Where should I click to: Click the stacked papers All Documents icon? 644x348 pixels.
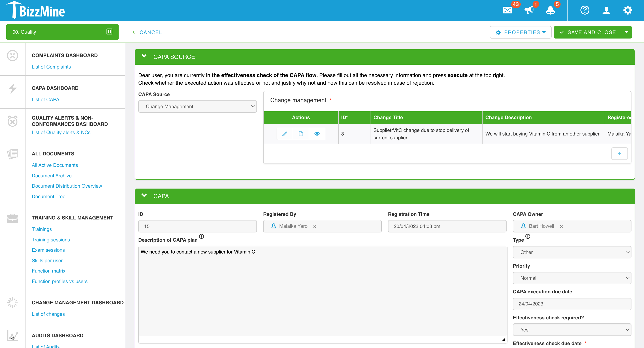pos(13,154)
